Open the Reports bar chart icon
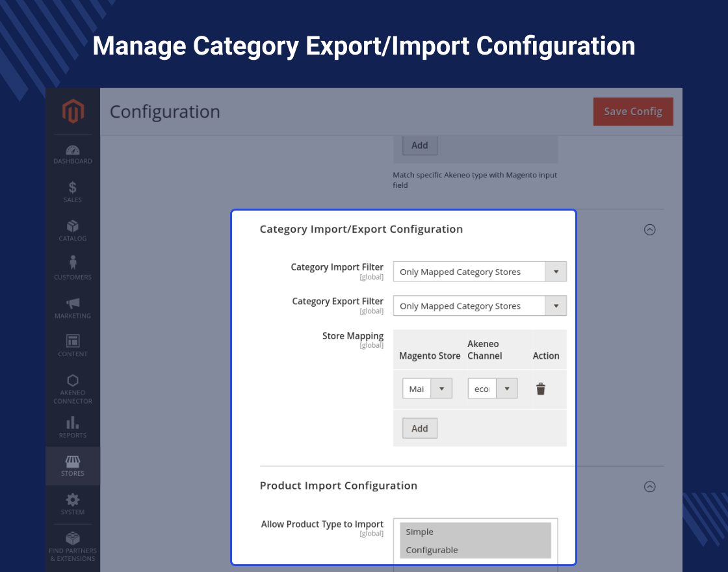 coord(72,422)
